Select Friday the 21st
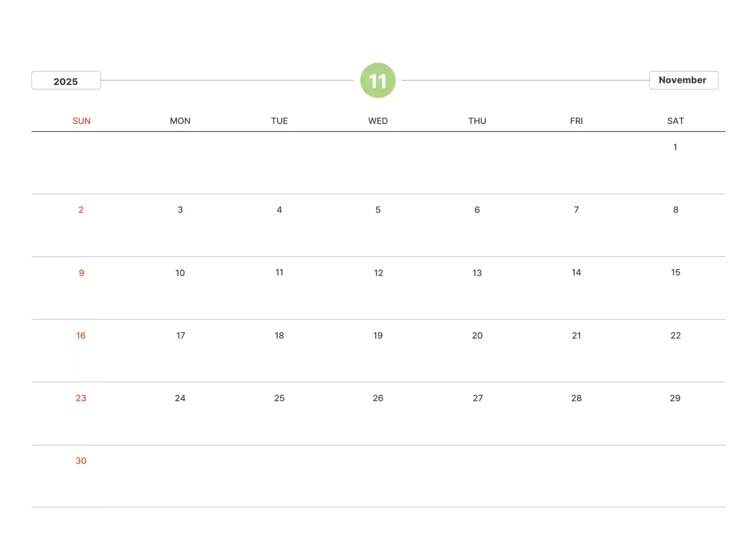This screenshot has height=541, width=756. point(576,335)
